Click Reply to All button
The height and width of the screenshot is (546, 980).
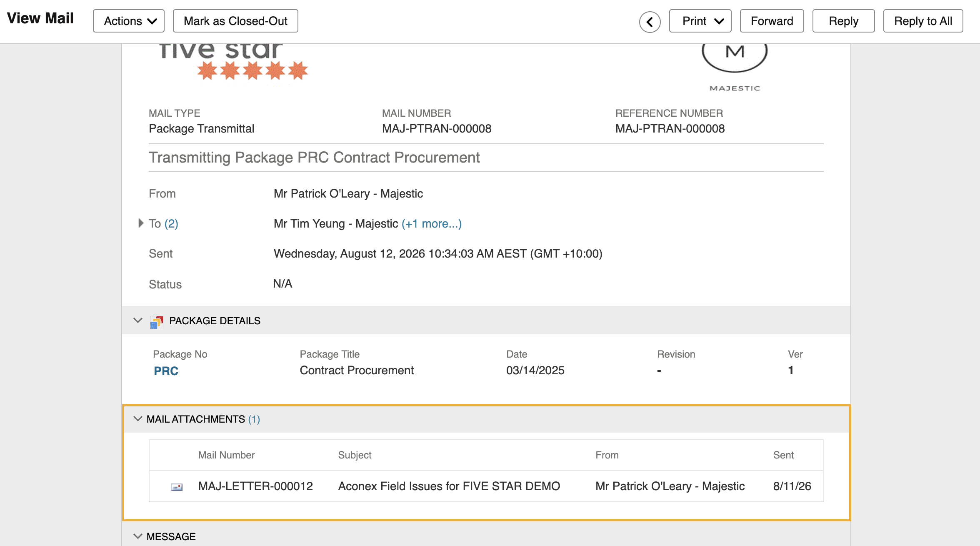click(923, 21)
